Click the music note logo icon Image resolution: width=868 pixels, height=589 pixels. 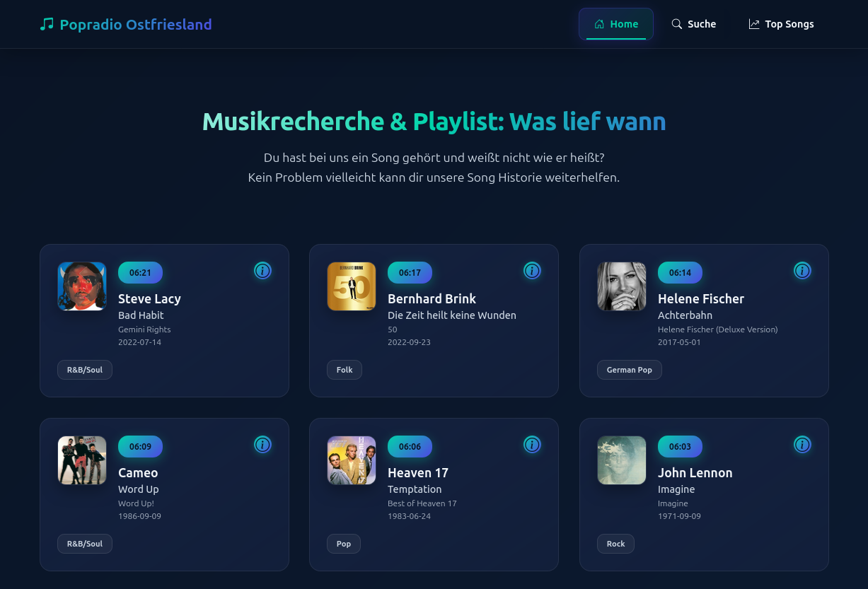[x=47, y=23]
